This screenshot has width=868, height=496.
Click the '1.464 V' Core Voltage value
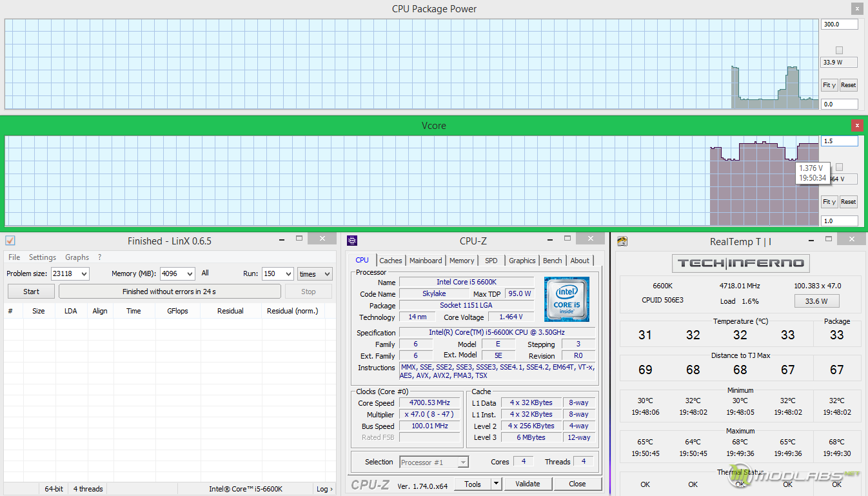tap(511, 317)
